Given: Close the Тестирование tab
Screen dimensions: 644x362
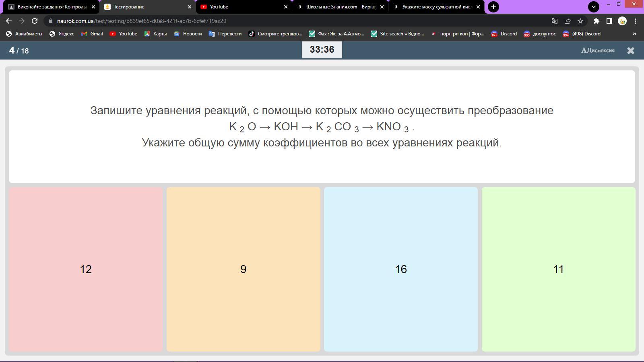Looking at the screenshot, I should coord(190,7).
